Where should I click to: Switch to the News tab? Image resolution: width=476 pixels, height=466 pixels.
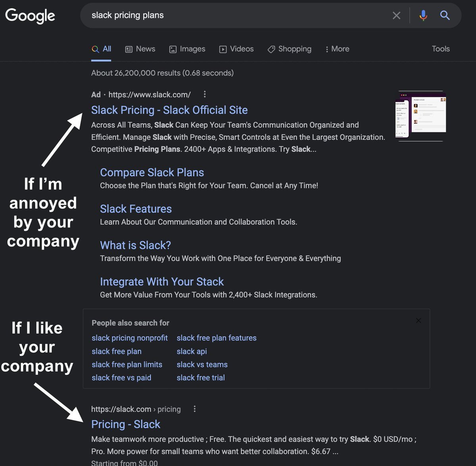tap(140, 49)
